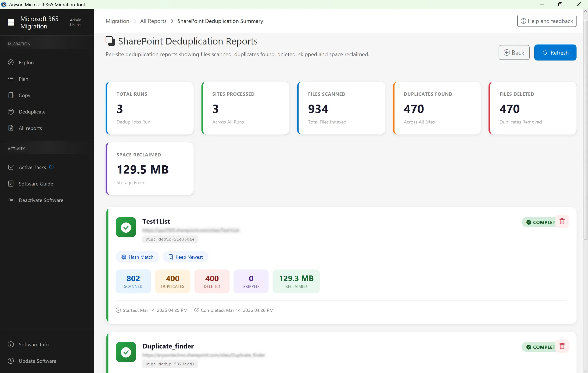
Task: Click the Copy icon in sidebar
Action: click(x=11, y=95)
